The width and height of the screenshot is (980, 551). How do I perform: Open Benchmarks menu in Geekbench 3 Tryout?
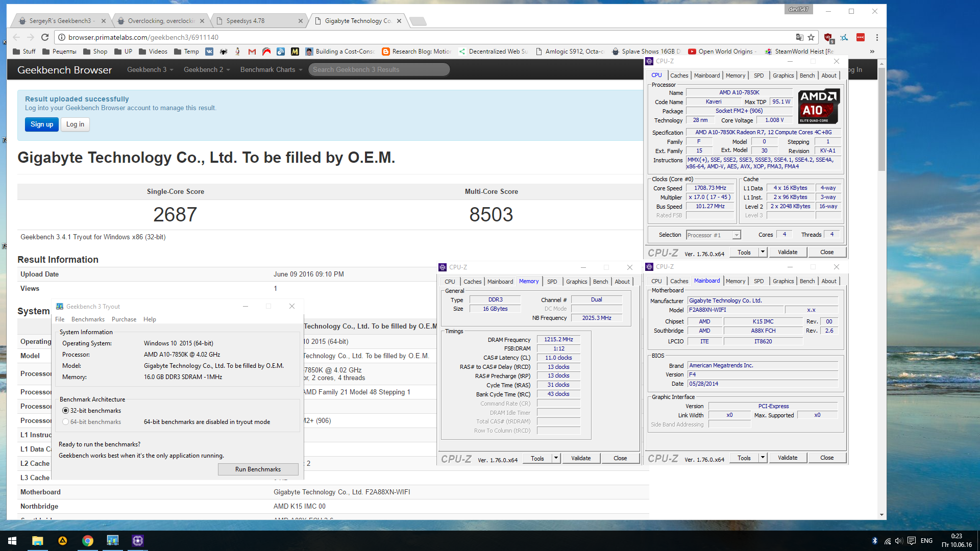88,319
